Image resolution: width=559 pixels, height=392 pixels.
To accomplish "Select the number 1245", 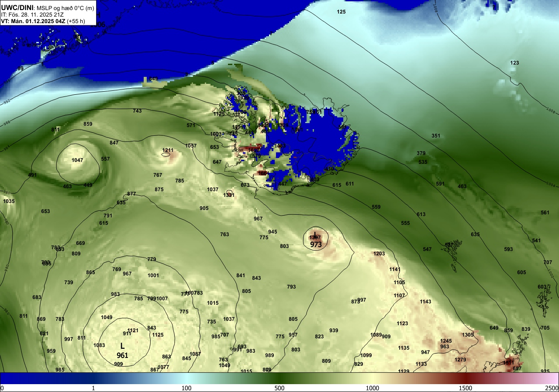I will point(446,341).
